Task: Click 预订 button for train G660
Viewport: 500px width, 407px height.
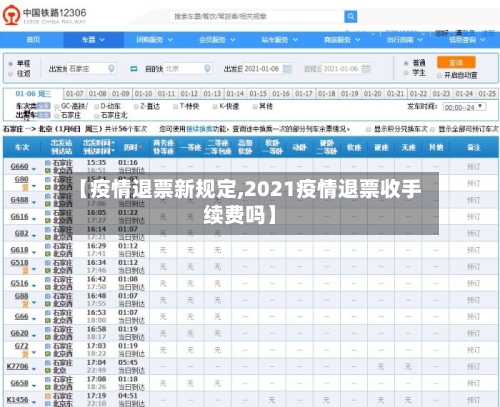Action: pyautogui.click(x=473, y=167)
